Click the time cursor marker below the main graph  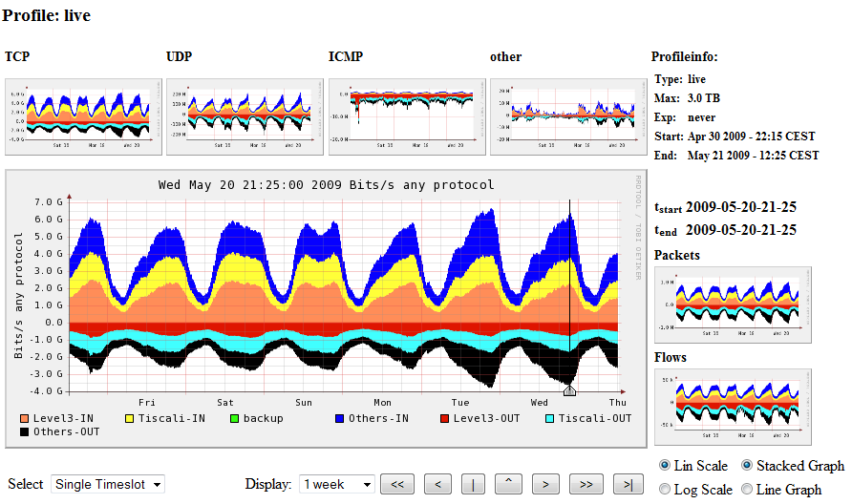[569, 390]
